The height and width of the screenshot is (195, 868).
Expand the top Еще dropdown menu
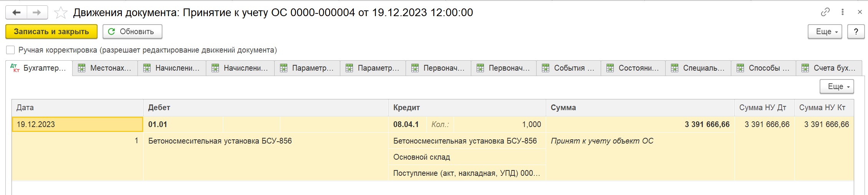[x=825, y=31]
